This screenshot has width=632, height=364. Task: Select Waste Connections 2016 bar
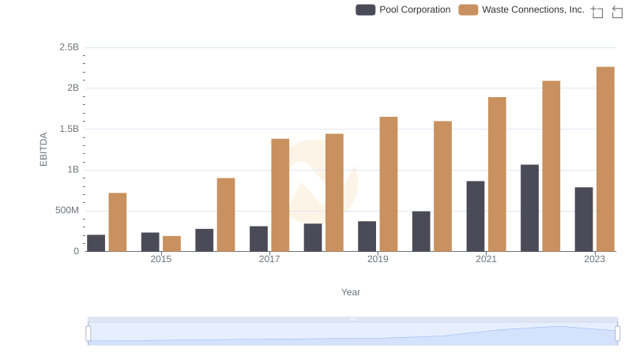pyautogui.click(x=226, y=215)
